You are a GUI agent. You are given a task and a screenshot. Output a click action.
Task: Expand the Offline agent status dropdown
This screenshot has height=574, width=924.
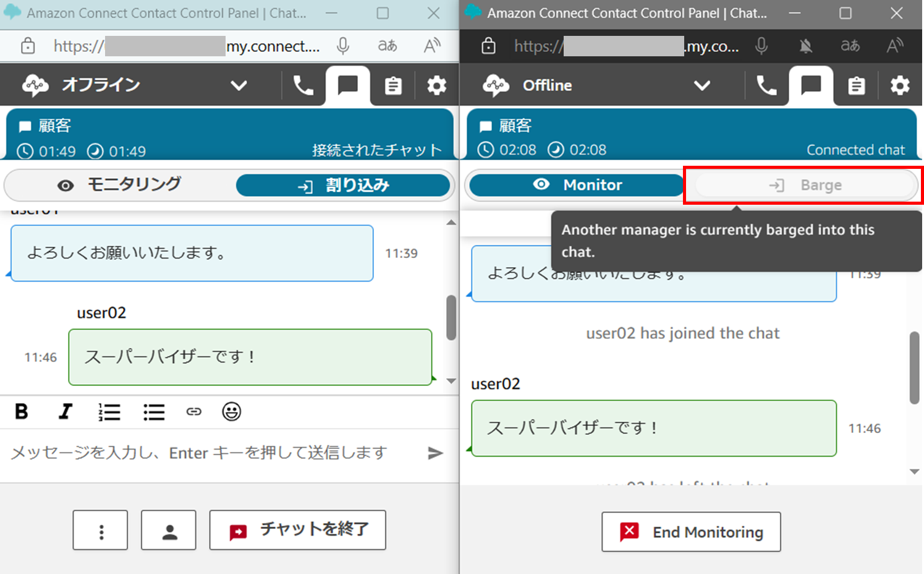point(702,85)
